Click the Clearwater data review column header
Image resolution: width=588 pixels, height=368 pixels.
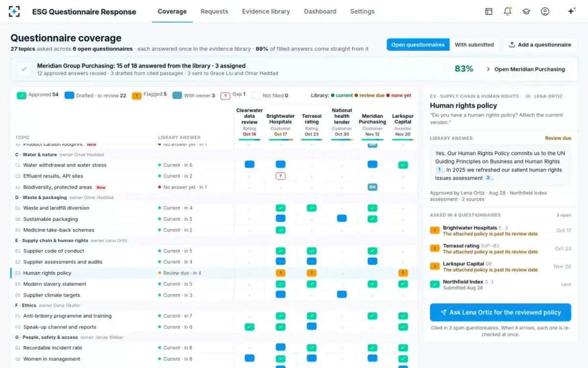point(249,123)
